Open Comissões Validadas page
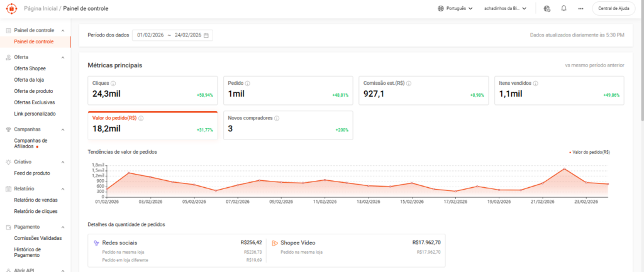Viewport: 644px width, 272px height. [x=38, y=238]
